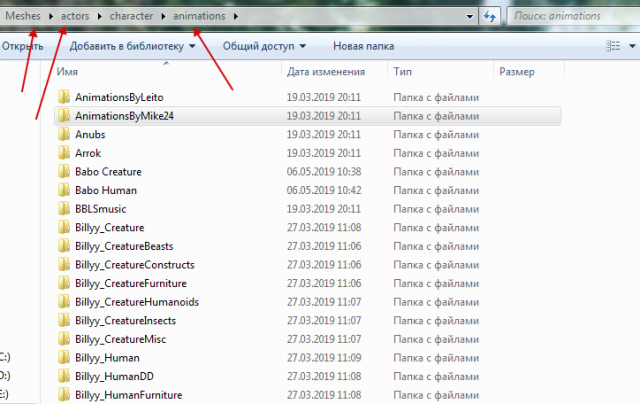Image resolution: width=640 pixels, height=404 pixels.
Task: Select the AnimationsByMike24 folder row
Action: [x=300, y=116]
